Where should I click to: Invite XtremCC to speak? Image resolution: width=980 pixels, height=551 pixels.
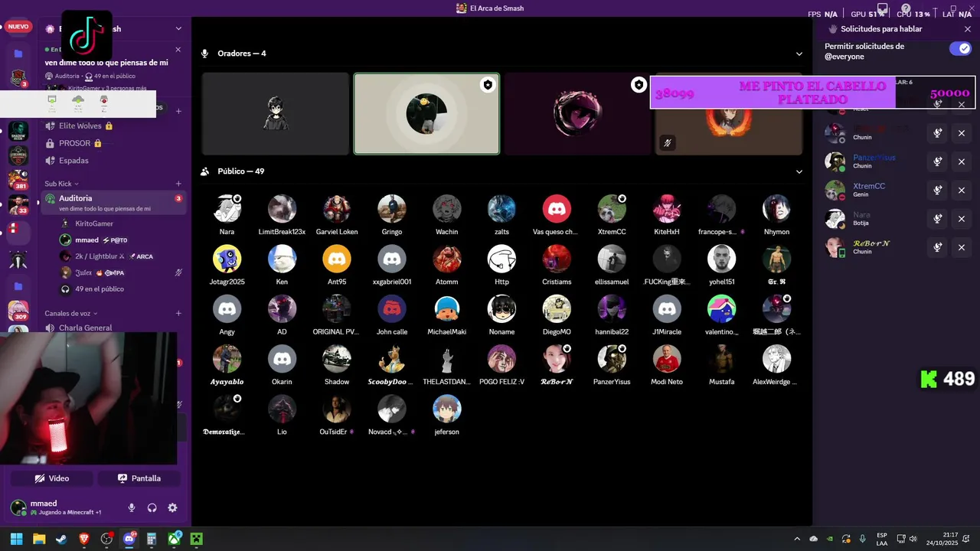coord(937,190)
